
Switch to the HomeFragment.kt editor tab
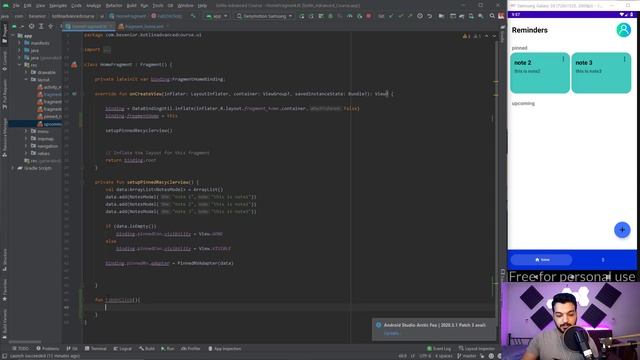(x=89, y=26)
